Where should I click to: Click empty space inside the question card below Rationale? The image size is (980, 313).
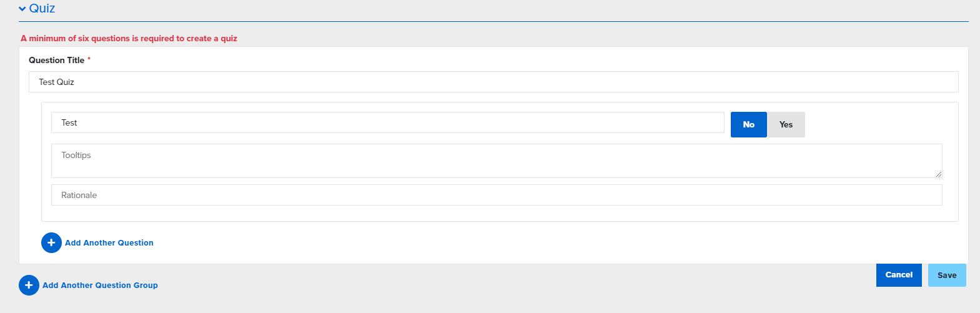pos(500,214)
